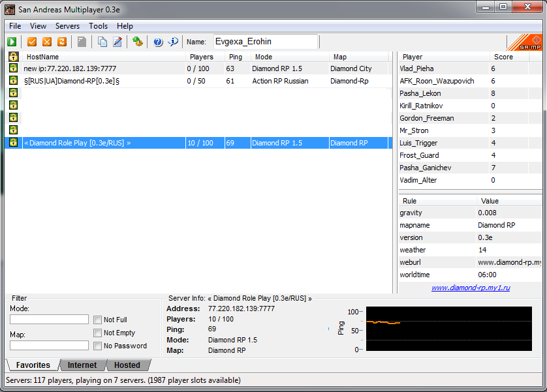The image size is (547, 392).
Task: Open Help Topics question mark icon
Action: pyautogui.click(x=158, y=42)
